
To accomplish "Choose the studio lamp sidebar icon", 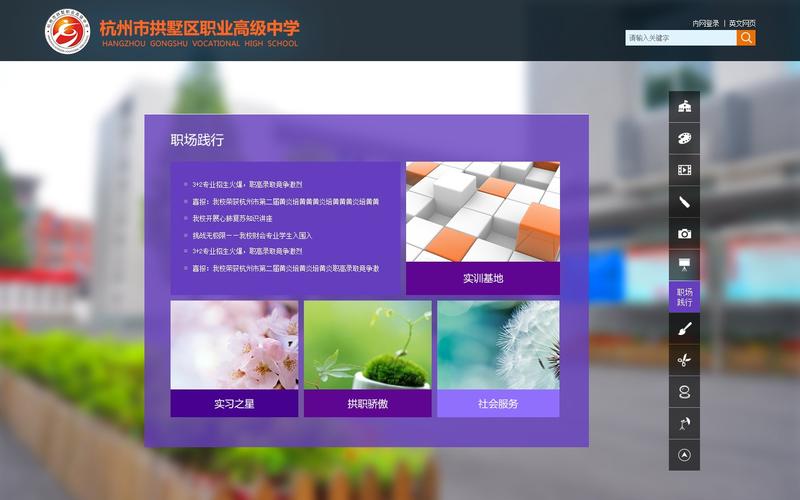I will [684, 423].
